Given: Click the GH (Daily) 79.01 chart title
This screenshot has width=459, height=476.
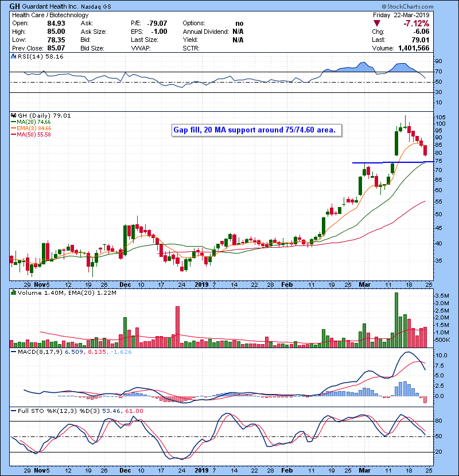Looking at the screenshot, I should click(x=44, y=115).
